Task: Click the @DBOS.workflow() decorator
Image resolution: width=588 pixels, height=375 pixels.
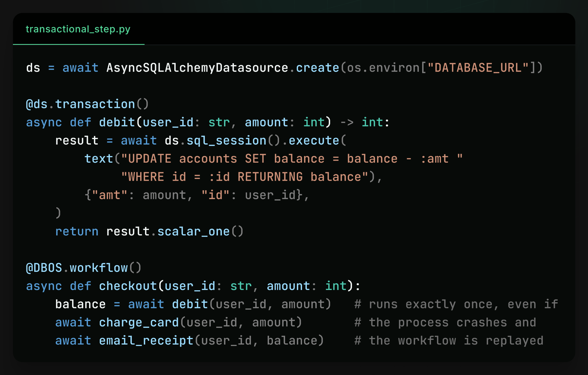Action: [84, 268]
